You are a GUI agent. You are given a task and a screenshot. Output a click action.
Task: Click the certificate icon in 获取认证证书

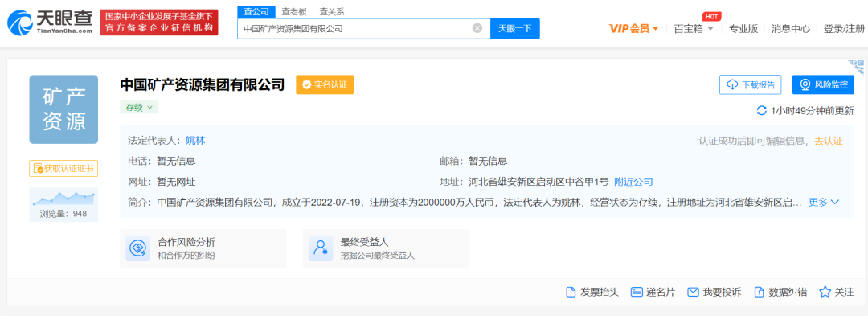click(39, 168)
